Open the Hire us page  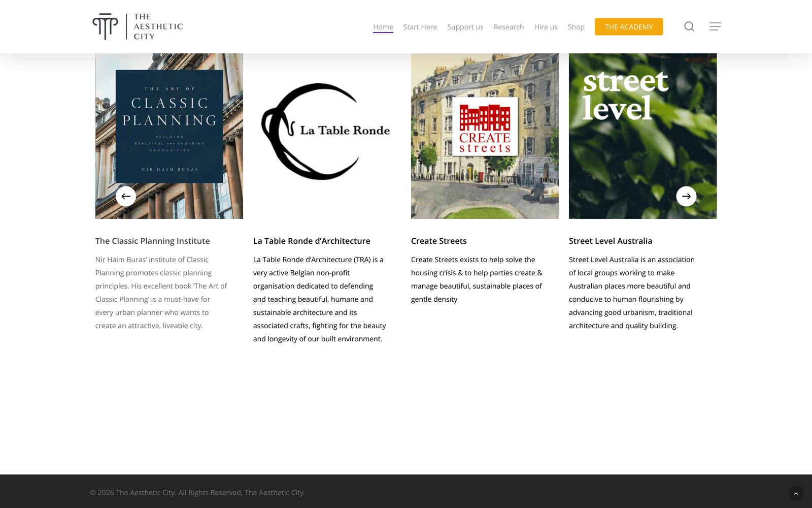click(546, 27)
